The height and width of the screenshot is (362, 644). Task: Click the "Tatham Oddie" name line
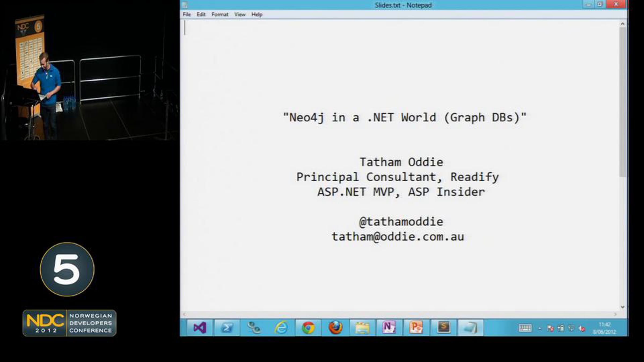tap(401, 162)
